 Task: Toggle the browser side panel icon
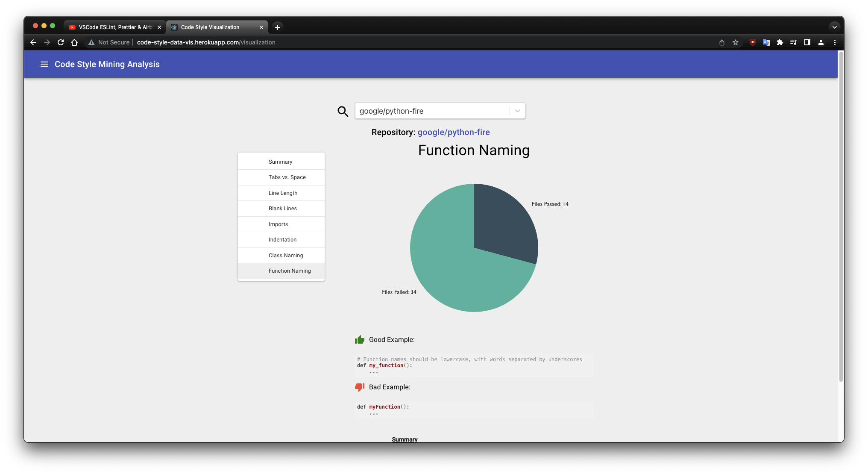[x=807, y=42]
